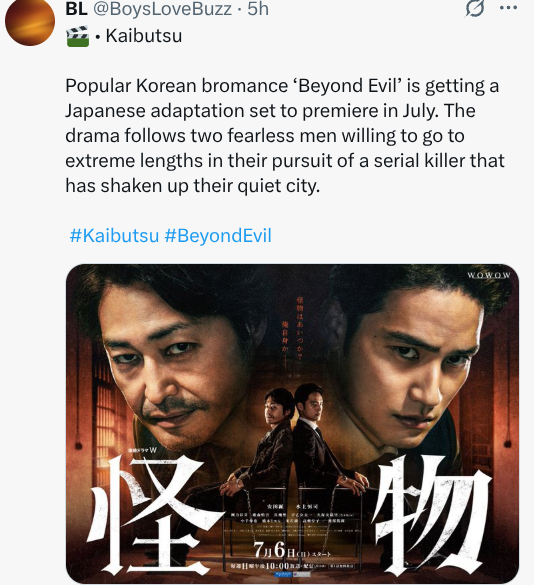
Task: Click the WOWOW logo on the poster
Action: point(488,275)
